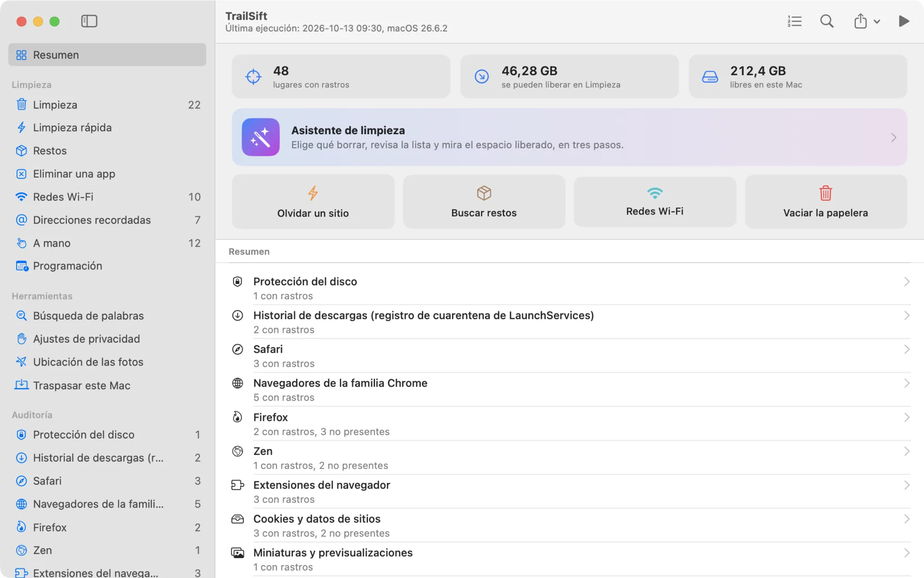Expand the Safari summary row chevron
924x578 pixels.
906,349
